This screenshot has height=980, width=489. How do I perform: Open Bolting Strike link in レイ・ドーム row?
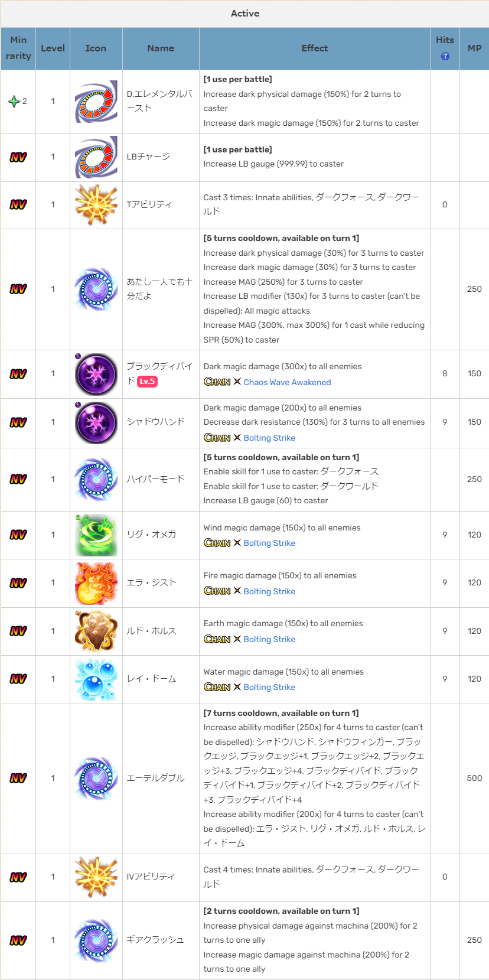point(269,687)
